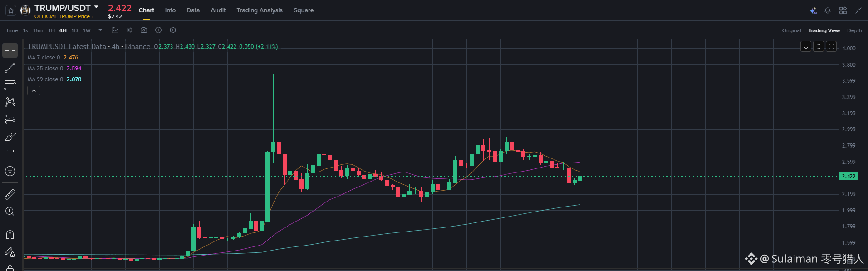Viewport: 868px width, 271px height.
Task: Open the layout widgets grid icon
Action: click(x=843, y=10)
